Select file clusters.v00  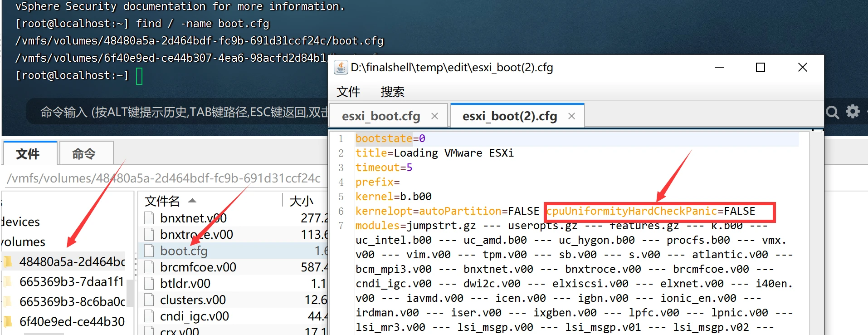[193, 300]
